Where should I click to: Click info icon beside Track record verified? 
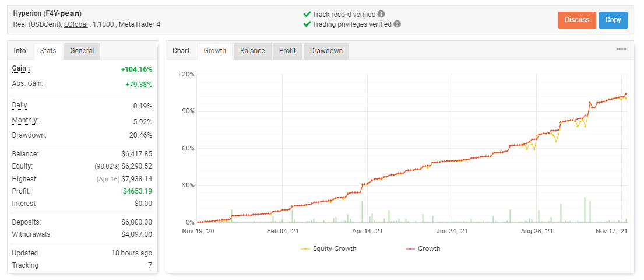tap(381, 15)
